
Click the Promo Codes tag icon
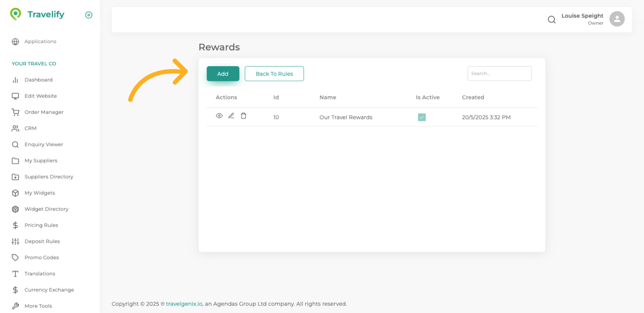pos(15,257)
